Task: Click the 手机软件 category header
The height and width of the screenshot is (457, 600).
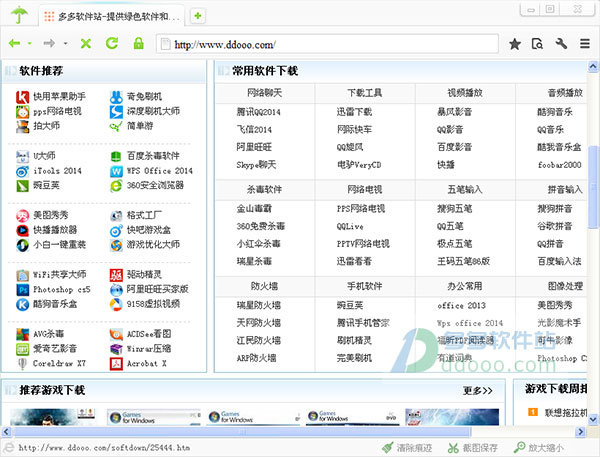Action: tap(364, 286)
